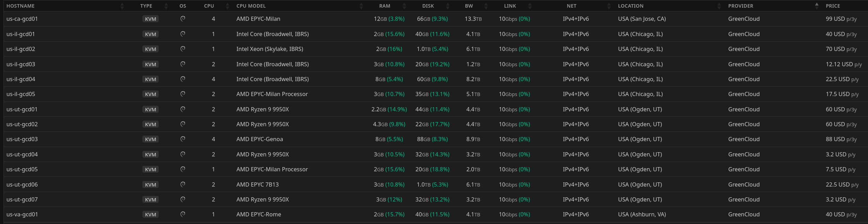Image resolution: width=868 pixels, height=224 pixels.
Task: Click the OS icon for us-va-gcd01
Action: pos(183,214)
